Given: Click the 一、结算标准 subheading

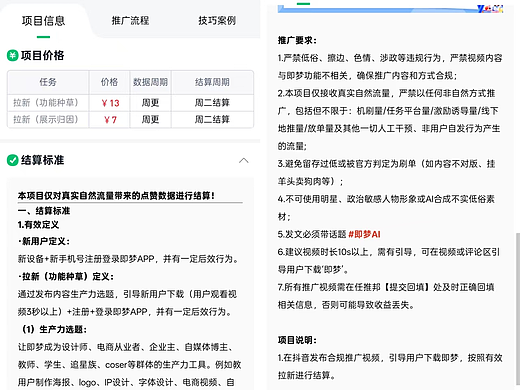Looking at the screenshot, I should [44, 211].
